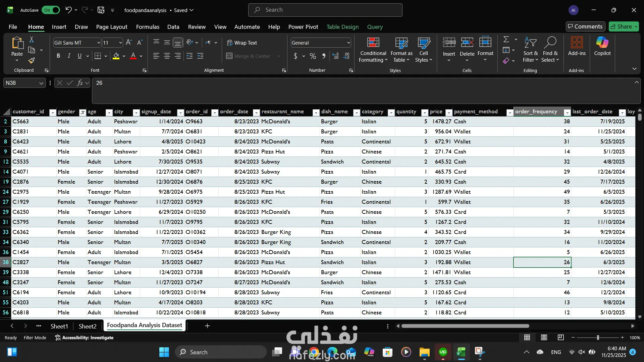This screenshot has width=644, height=362.
Task: Open the Table Design ribbon tab
Action: (x=342, y=27)
